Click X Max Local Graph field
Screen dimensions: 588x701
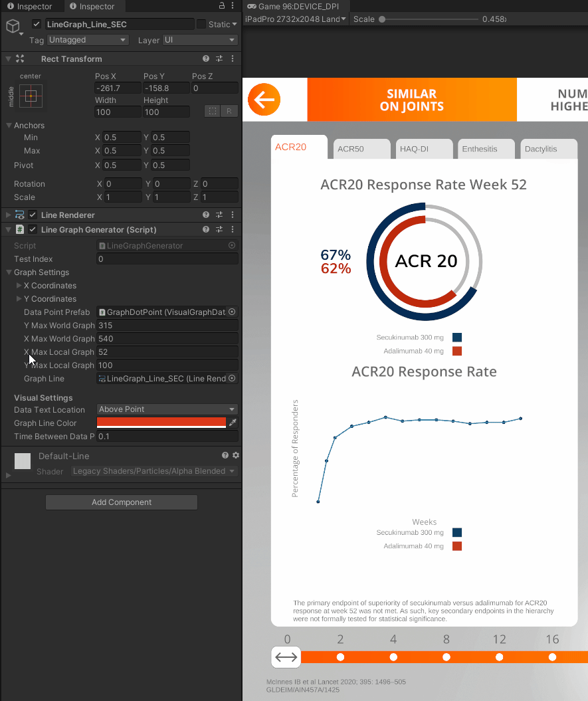[x=167, y=352]
